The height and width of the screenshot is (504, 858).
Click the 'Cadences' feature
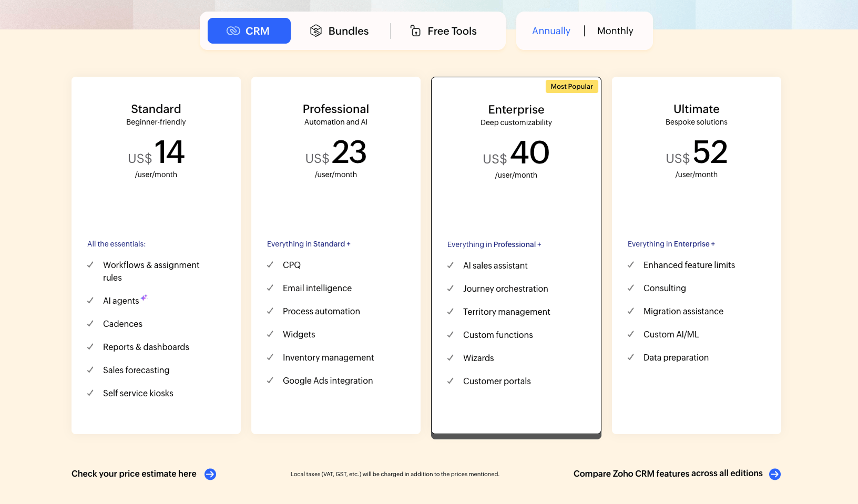(122, 324)
